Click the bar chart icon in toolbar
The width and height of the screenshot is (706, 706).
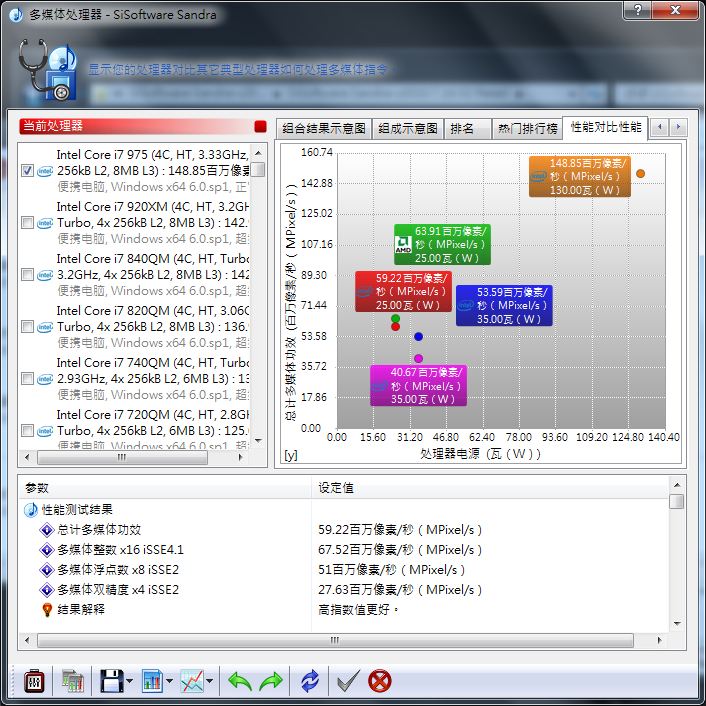[151, 682]
